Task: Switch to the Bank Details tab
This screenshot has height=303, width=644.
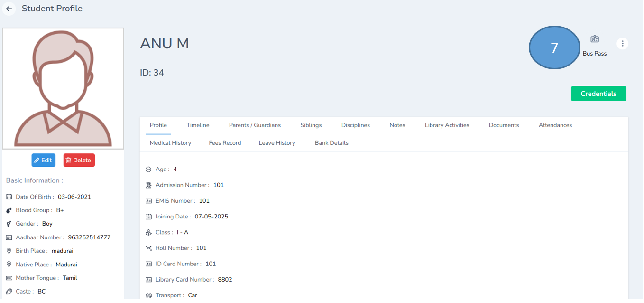Action: point(331,142)
